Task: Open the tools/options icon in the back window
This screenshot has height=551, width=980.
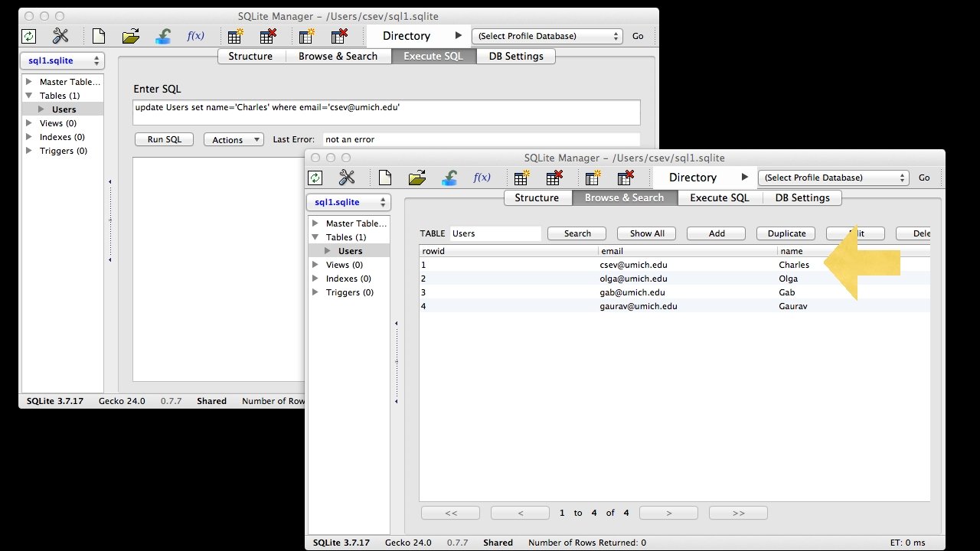Action: pos(61,36)
